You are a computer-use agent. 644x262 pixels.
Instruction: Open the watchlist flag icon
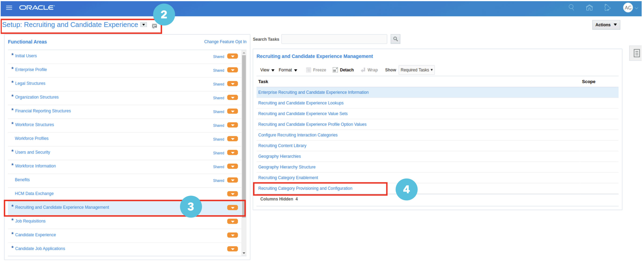coord(608,8)
